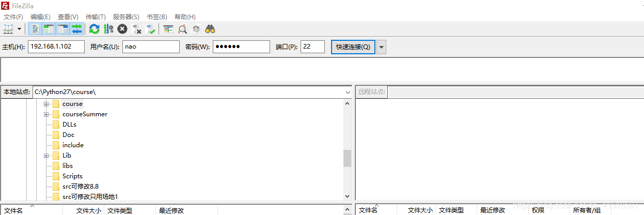Open the 编辑(E) menu
This screenshot has width=644, height=215.
[x=40, y=17]
